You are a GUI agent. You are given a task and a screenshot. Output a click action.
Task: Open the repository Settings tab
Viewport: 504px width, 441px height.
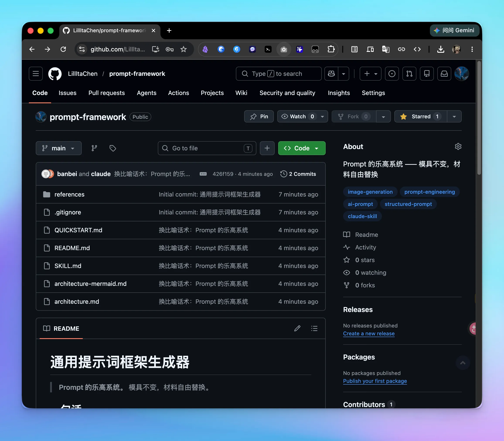373,93
